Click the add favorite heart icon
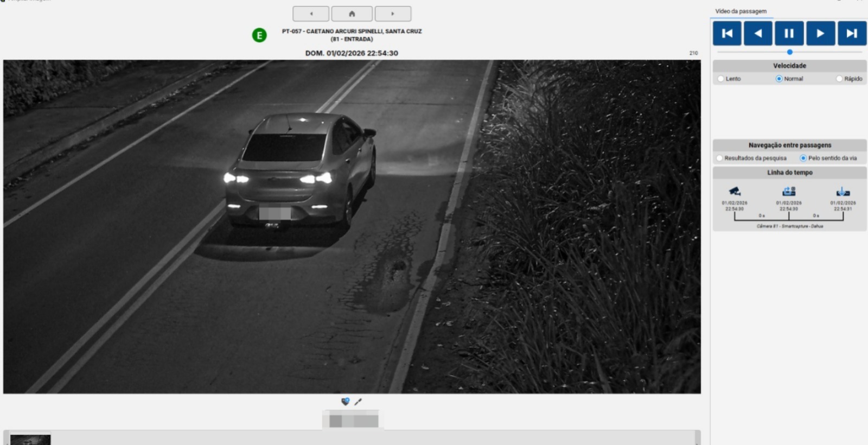 click(x=345, y=402)
